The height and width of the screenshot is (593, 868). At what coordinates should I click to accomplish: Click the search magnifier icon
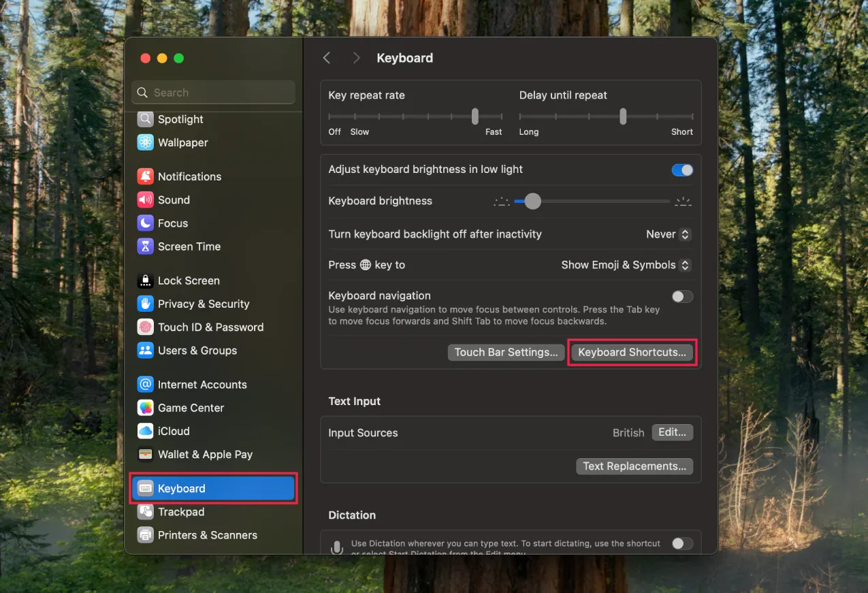tap(142, 93)
